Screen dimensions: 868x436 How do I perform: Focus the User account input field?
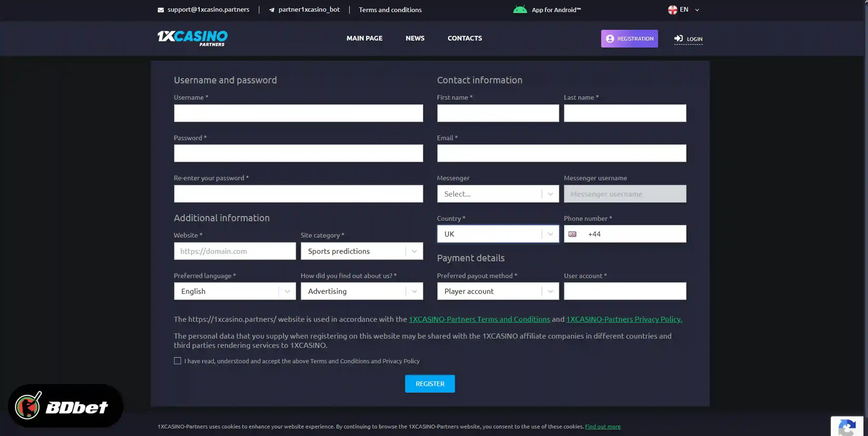[x=625, y=291]
